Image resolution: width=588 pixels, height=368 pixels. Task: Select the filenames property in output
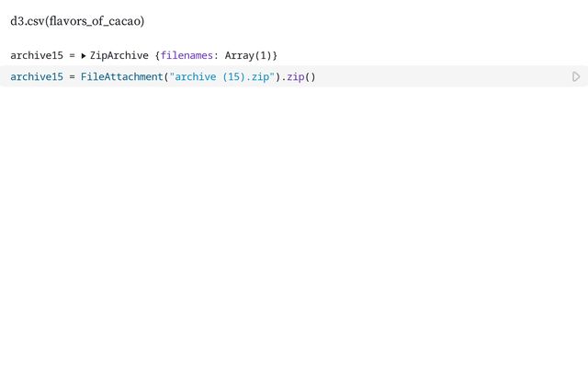click(189, 56)
